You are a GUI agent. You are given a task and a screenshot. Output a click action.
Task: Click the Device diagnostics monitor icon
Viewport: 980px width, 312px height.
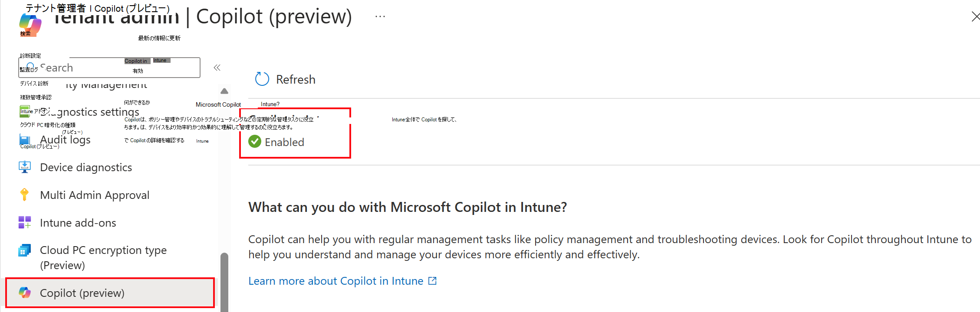coord(25,167)
